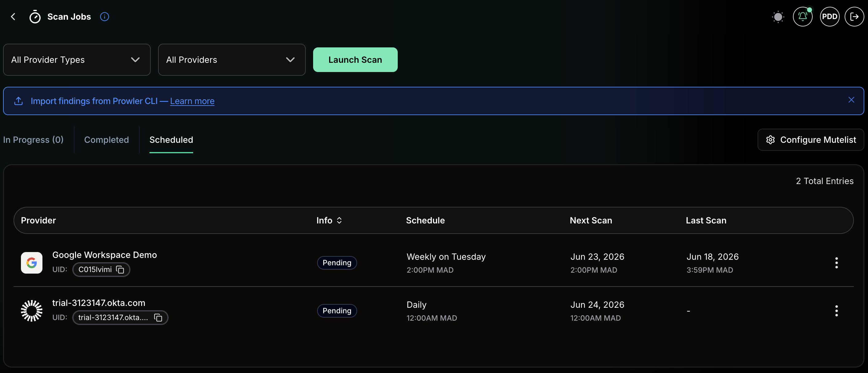The width and height of the screenshot is (868, 373).
Task: Click the Configure Mutelist gear icon
Action: 770,140
